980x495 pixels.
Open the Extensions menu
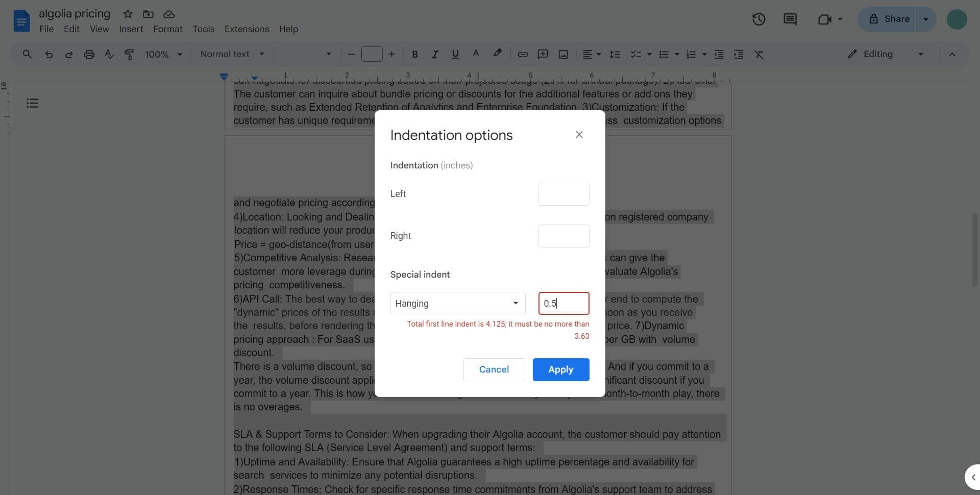point(247,29)
